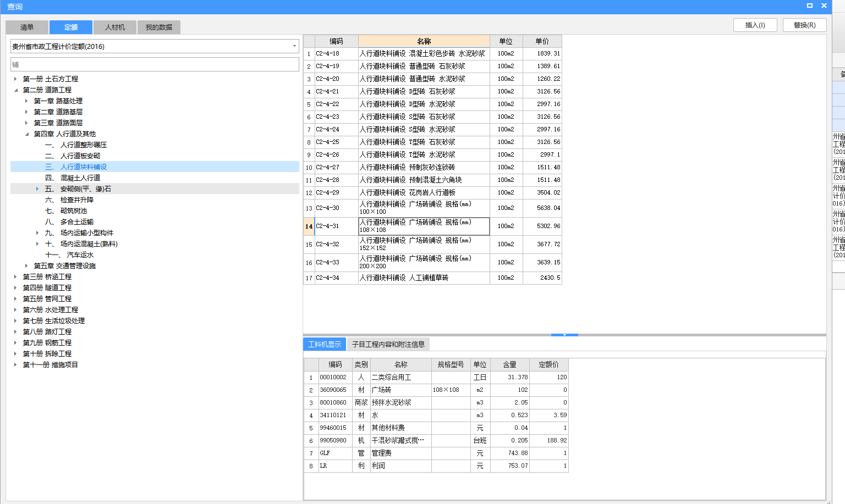
Task: Open the 我的数据 tab
Action: 159,27
